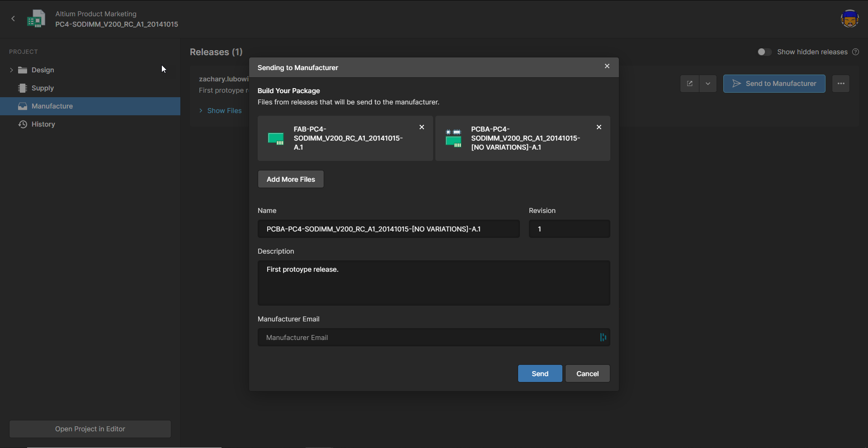Screen dimensions: 868x448
Task: Open the Supply section
Action: (x=42, y=88)
